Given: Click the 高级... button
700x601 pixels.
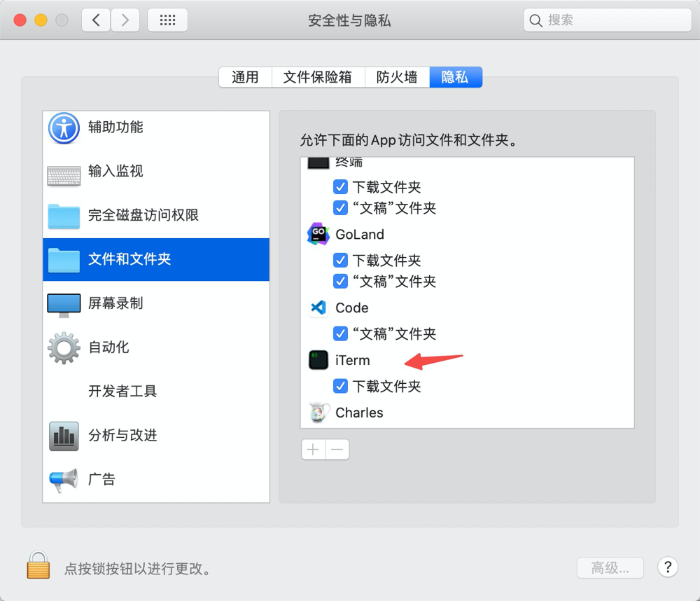Looking at the screenshot, I should (610, 567).
